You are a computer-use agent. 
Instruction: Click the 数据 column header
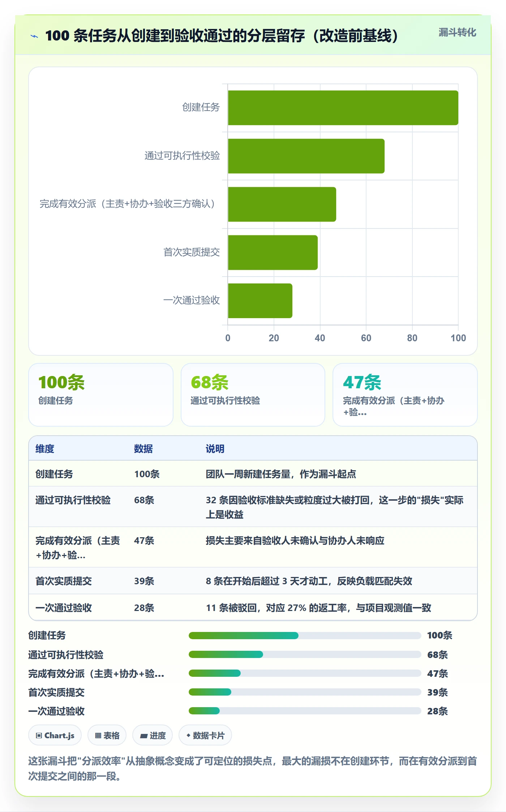coord(143,449)
